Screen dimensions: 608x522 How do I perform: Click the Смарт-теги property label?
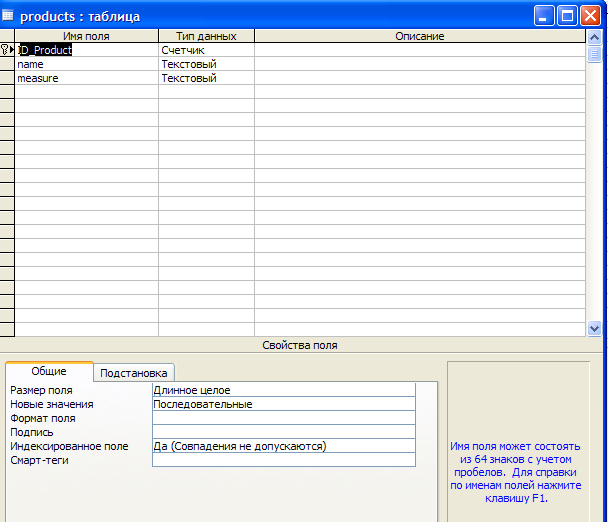(x=39, y=460)
